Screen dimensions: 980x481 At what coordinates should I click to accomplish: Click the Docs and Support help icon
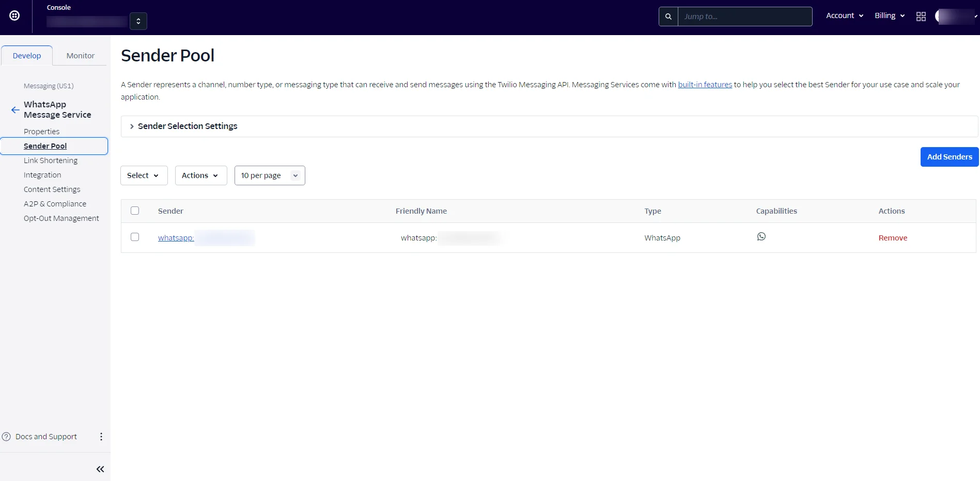6,437
